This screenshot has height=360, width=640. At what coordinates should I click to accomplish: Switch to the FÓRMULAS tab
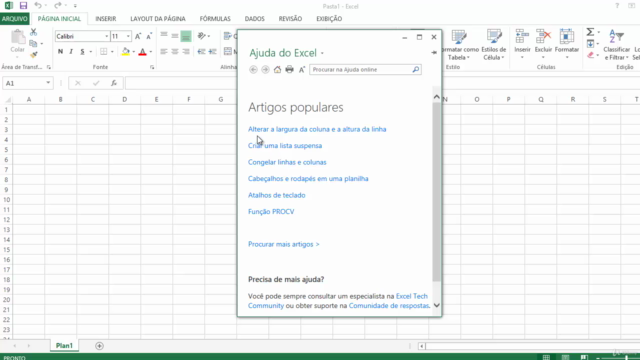215,19
